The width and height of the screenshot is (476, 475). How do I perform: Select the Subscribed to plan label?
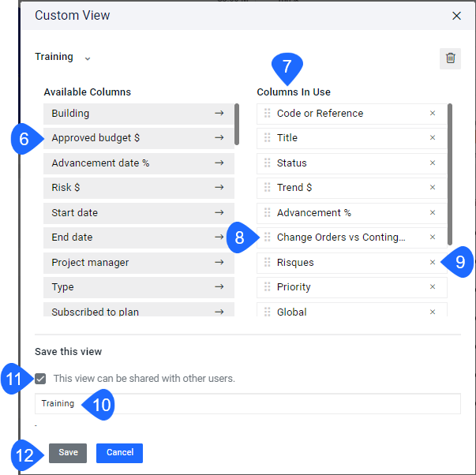96,312
